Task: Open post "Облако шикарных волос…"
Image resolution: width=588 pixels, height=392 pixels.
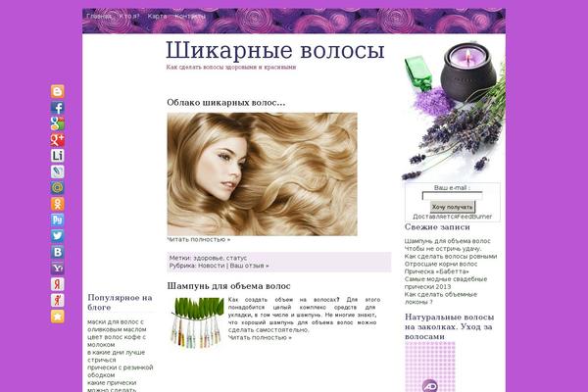Action: 226,102
